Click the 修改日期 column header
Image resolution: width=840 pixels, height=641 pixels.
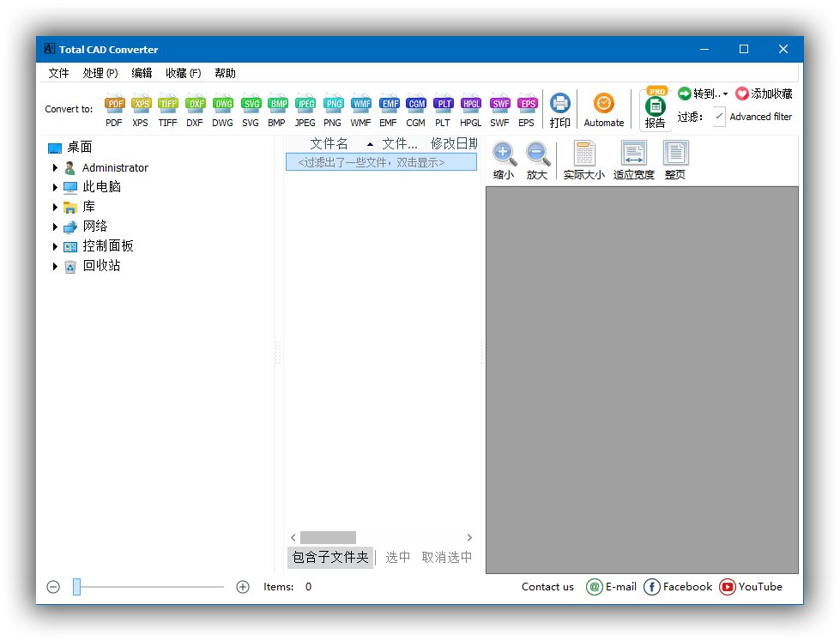(x=454, y=143)
